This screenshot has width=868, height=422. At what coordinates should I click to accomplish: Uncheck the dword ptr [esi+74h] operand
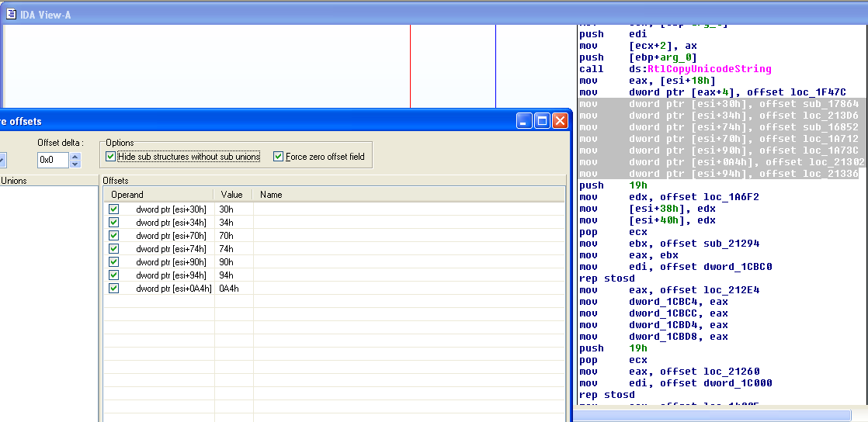(x=114, y=249)
